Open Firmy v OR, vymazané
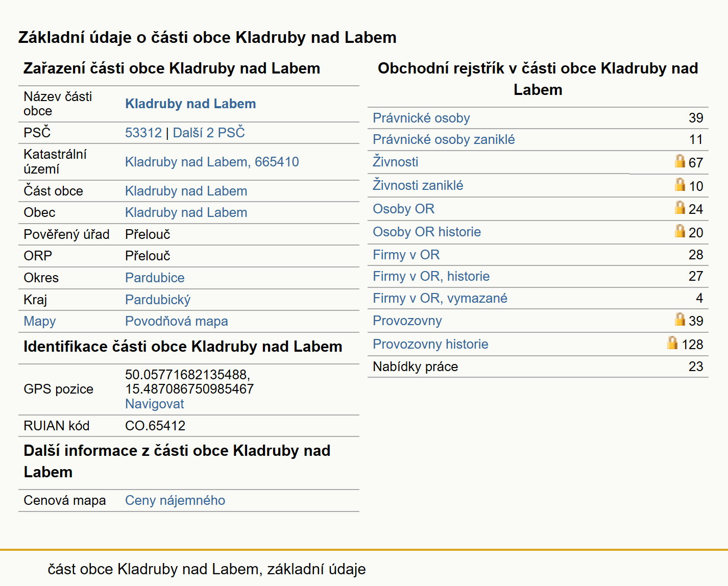 point(440,298)
